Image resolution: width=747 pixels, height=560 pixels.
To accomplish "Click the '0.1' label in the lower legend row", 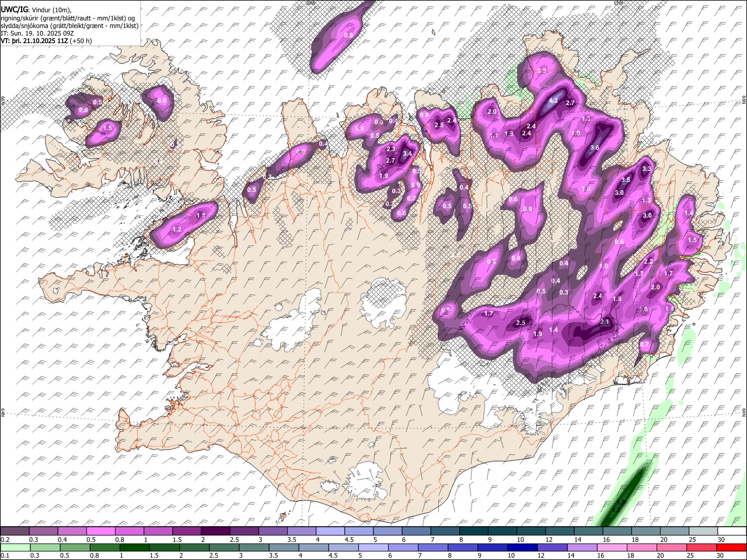I will coord(5,555).
